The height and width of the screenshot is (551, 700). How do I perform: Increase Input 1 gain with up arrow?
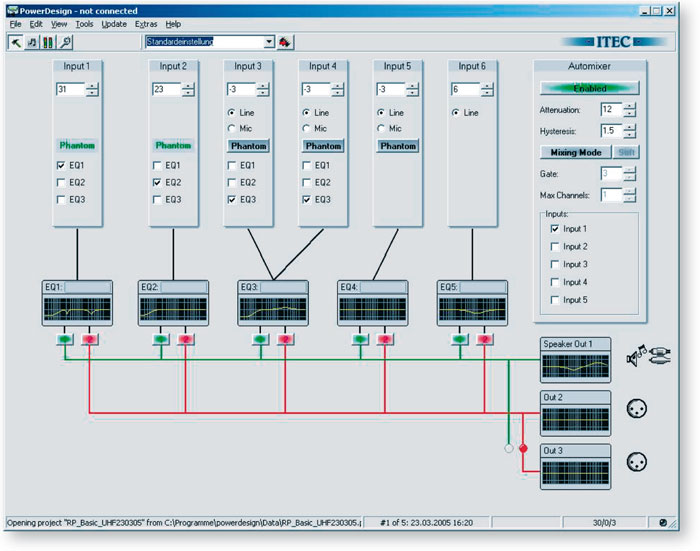[x=93, y=85]
